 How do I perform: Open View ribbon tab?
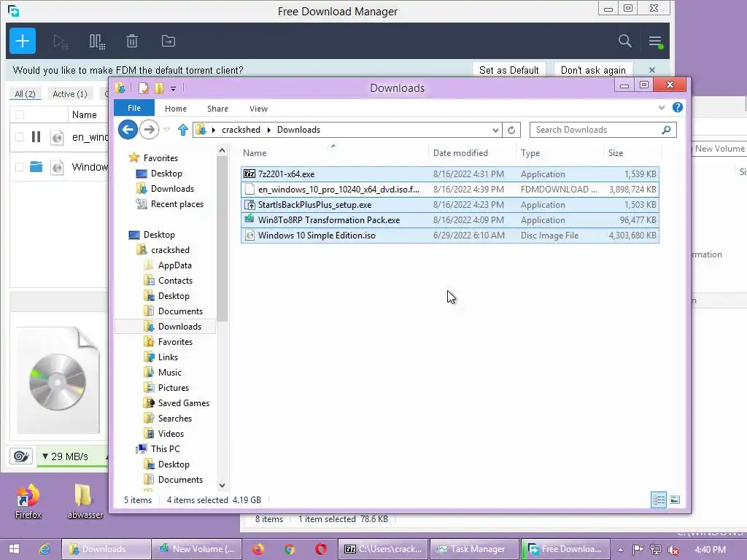(258, 109)
